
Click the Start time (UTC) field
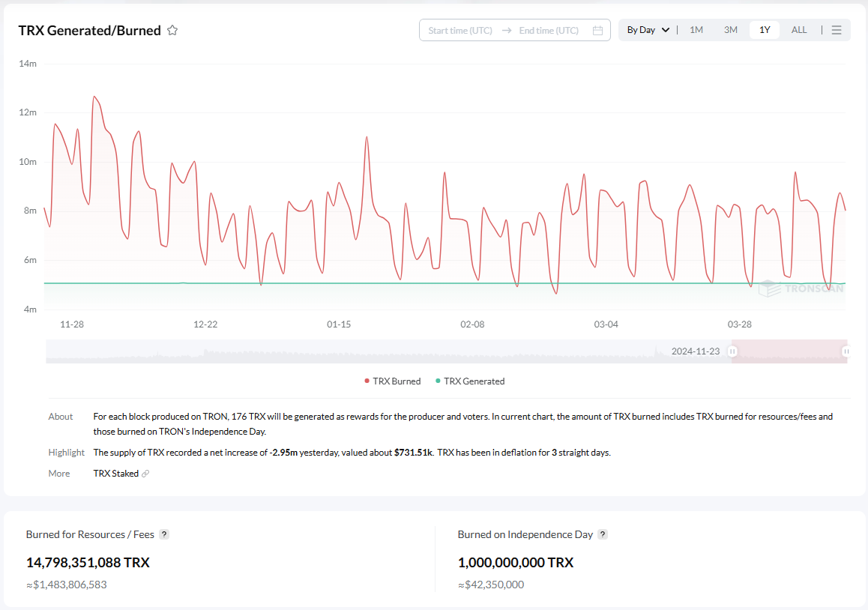click(459, 31)
